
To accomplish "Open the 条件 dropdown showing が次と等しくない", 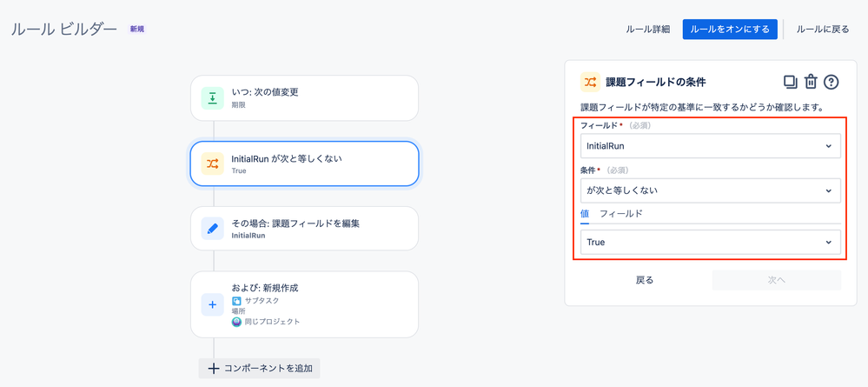I will (x=710, y=190).
